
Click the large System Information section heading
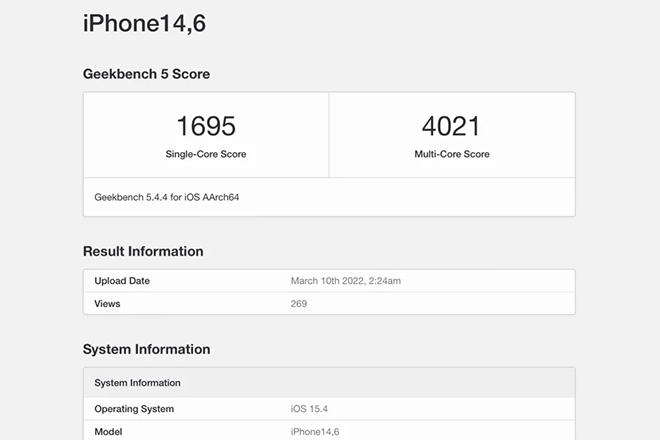146,349
